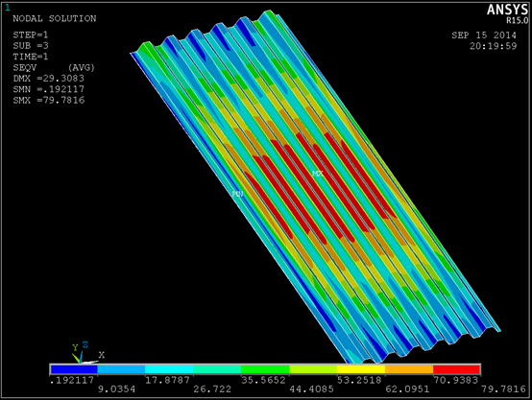This screenshot has width=532, height=400.
Task: Click the NODAL SOLUTION title text
Action: tap(55, 18)
